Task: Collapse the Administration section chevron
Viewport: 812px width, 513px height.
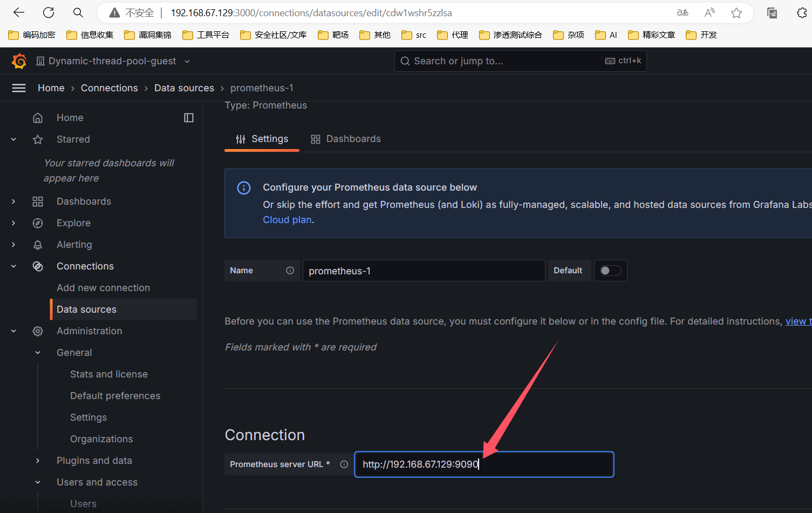Action: tap(13, 331)
